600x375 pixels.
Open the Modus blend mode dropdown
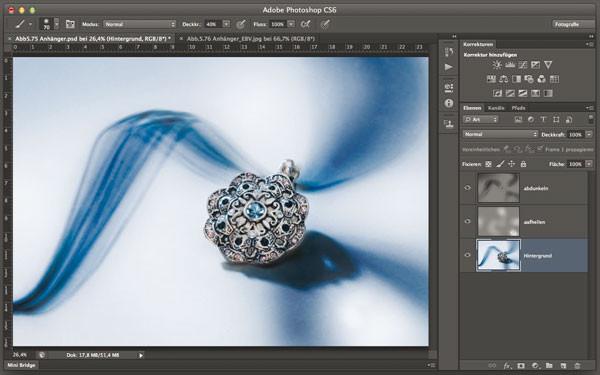[140, 24]
